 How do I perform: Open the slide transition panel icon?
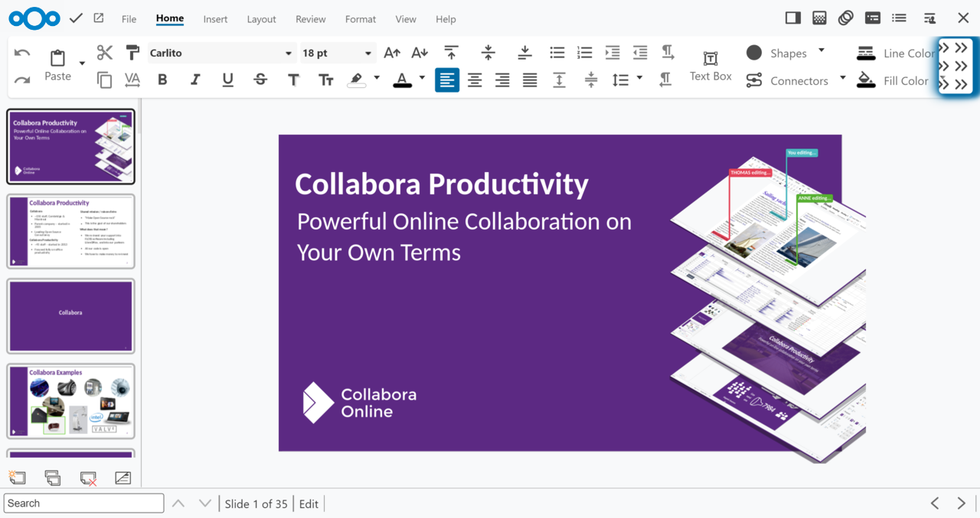819,18
